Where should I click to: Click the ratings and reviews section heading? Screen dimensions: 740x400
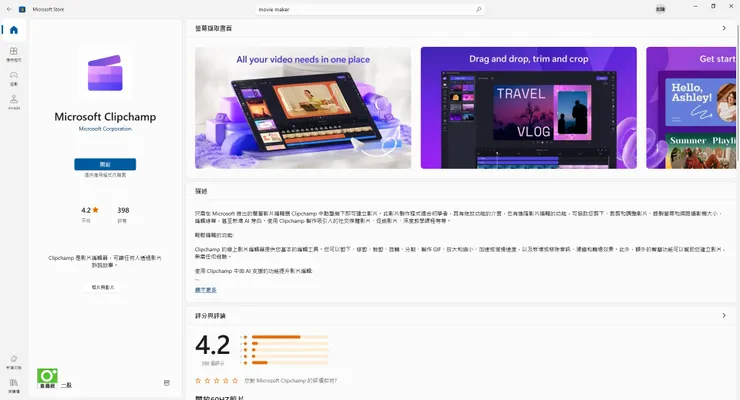tap(210, 316)
